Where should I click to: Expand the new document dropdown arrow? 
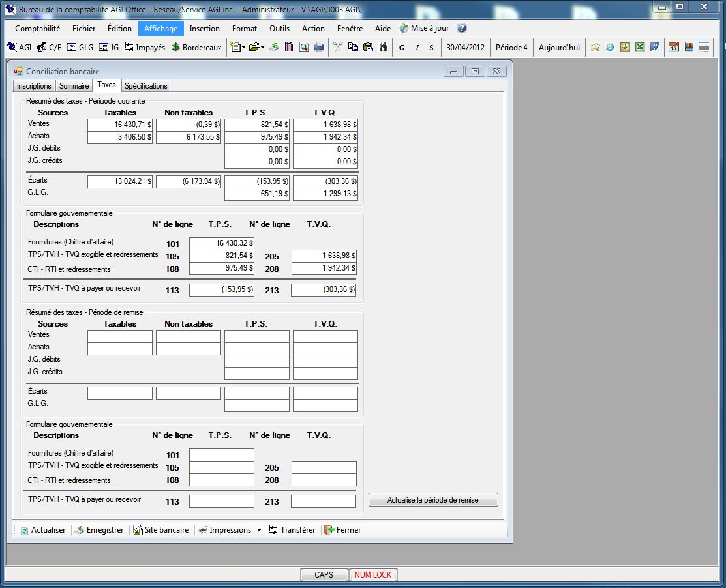pos(243,47)
